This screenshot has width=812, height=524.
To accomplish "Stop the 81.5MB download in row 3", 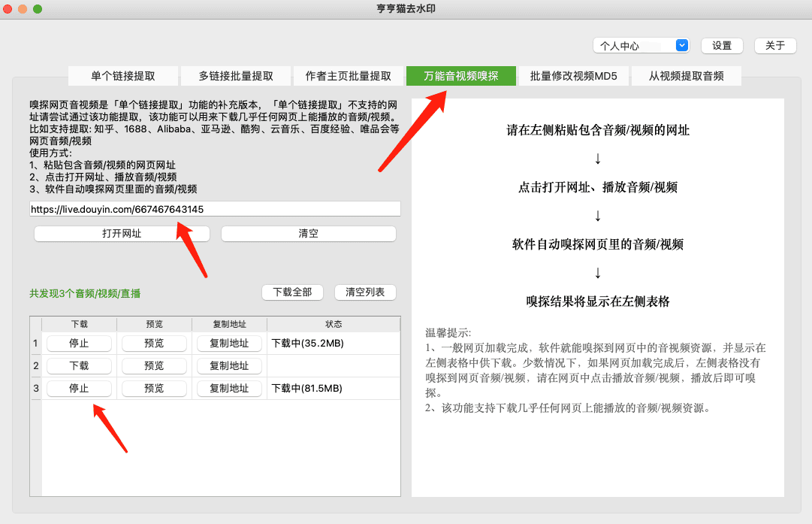I will [x=79, y=388].
